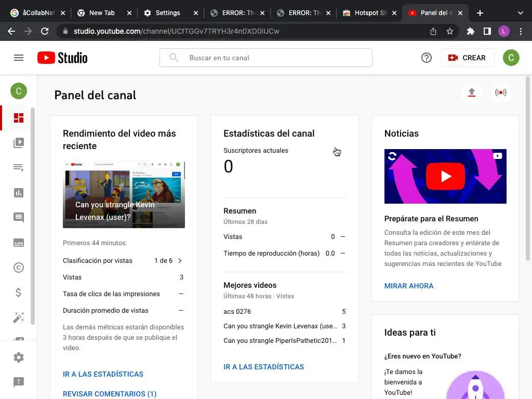
Task: Open the Analytics bar chart icon
Action: tap(19, 193)
